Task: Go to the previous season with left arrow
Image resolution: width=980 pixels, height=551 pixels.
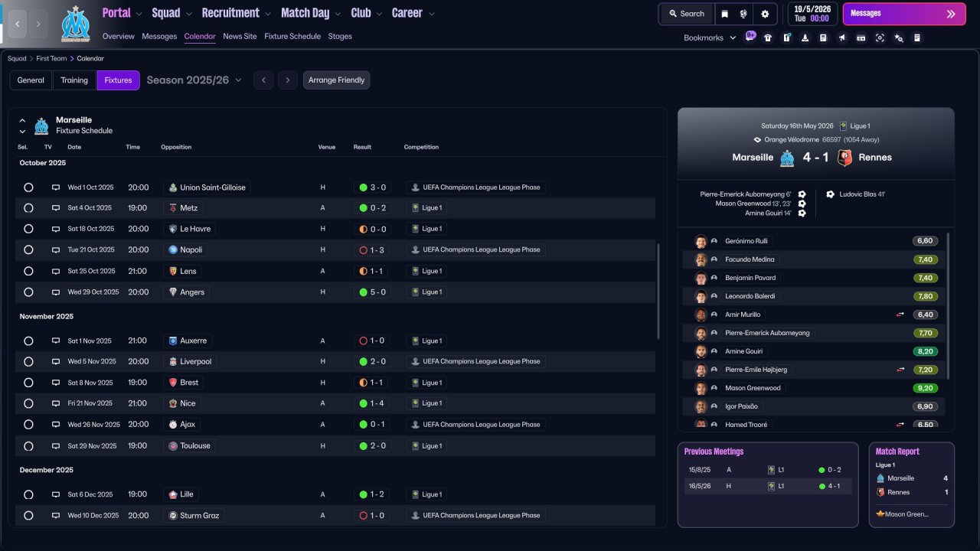Action: pyautogui.click(x=263, y=80)
